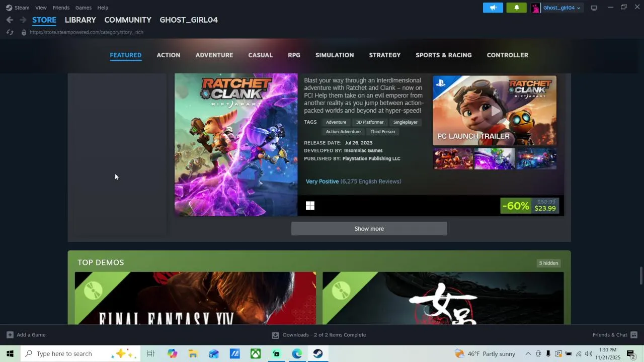Select the ADVENTURE category tab

click(x=214, y=55)
